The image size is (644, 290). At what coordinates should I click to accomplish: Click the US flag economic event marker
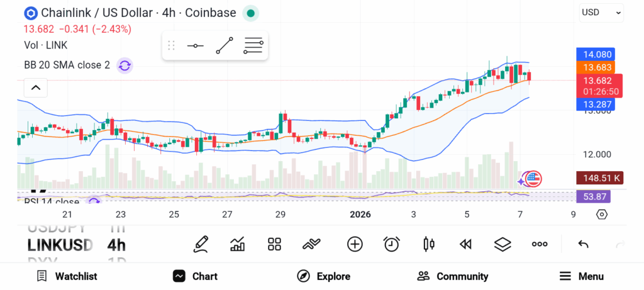pyautogui.click(x=533, y=179)
